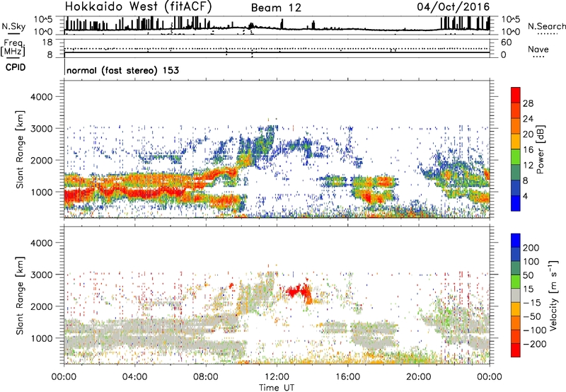Click velocity colorbar value '-15'

pos(532,303)
